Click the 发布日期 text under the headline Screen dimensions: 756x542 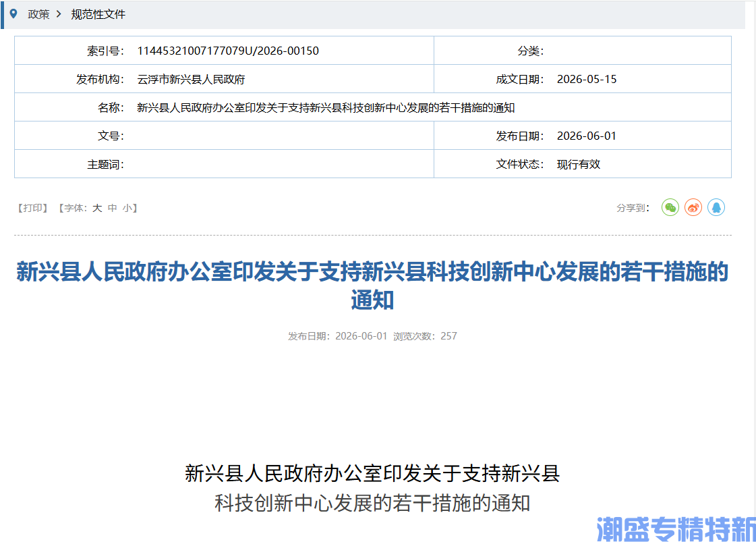pyautogui.click(x=337, y=336)
